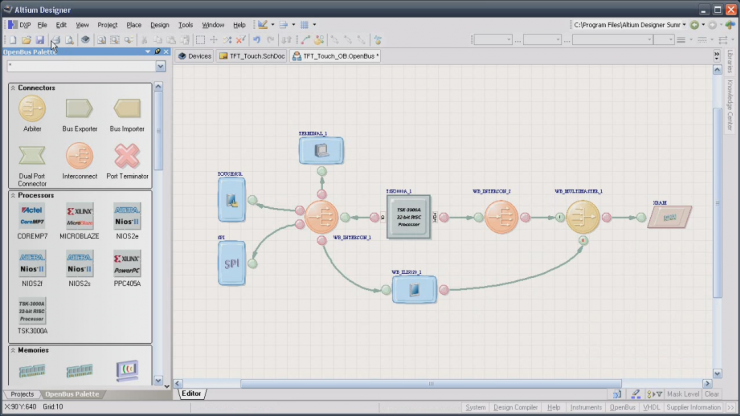Select the Interconnect palette item
The image size is (740, 416).
(x=79, y=155)
